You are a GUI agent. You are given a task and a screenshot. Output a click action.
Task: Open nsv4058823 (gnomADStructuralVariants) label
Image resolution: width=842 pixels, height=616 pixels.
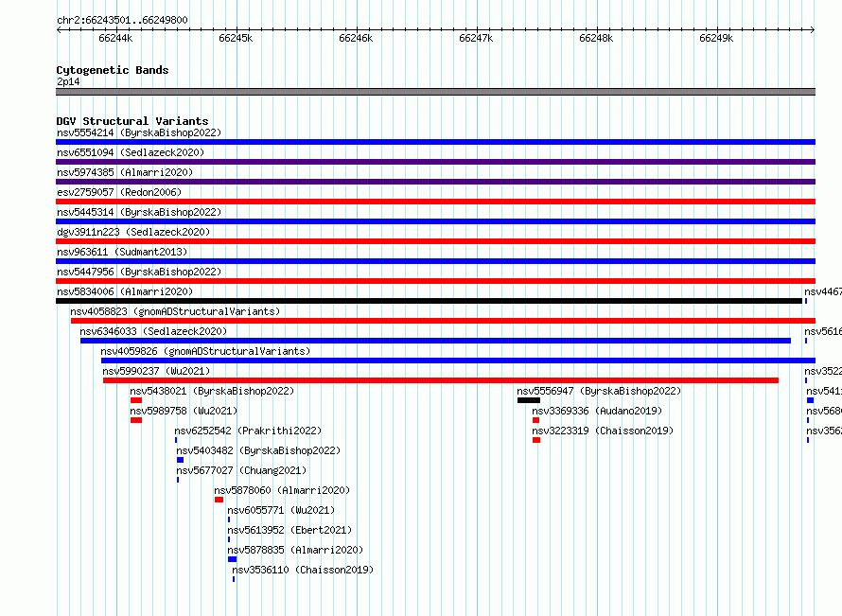pos(175,311)
